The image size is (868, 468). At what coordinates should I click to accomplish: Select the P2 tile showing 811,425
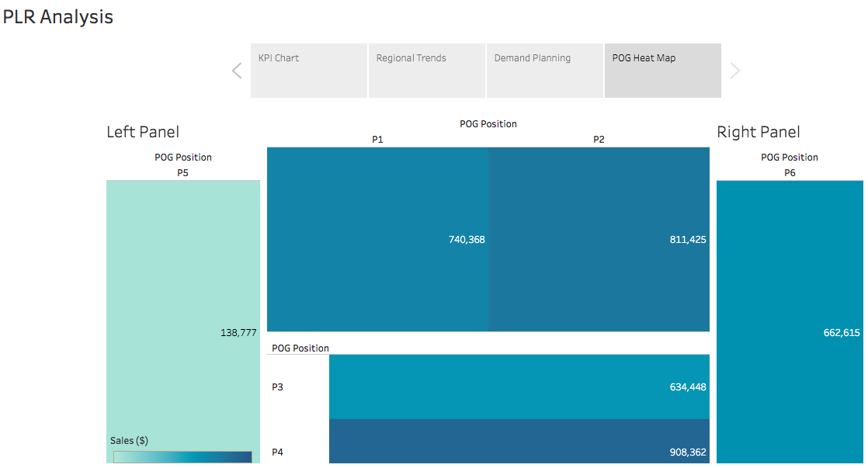[x=599, y=240]
